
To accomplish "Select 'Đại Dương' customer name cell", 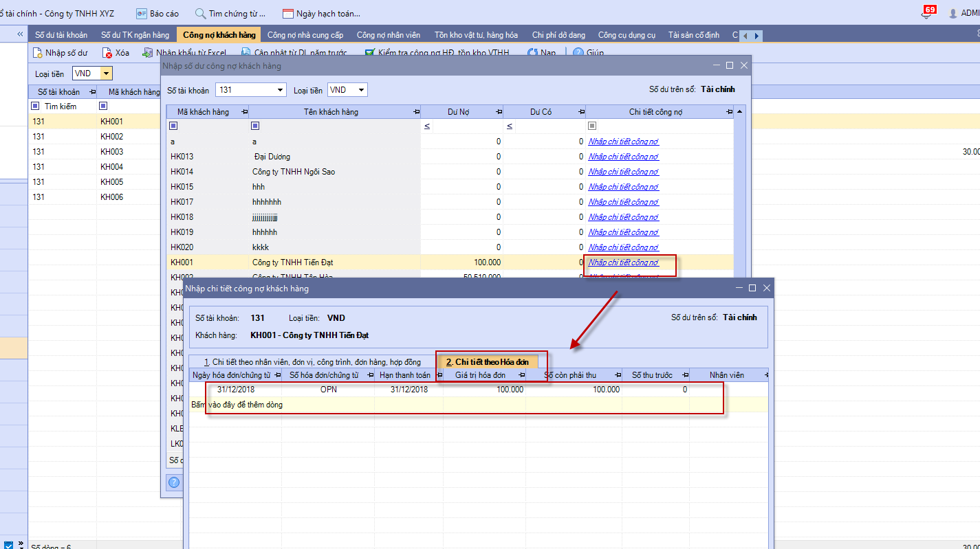I will 334,157.
